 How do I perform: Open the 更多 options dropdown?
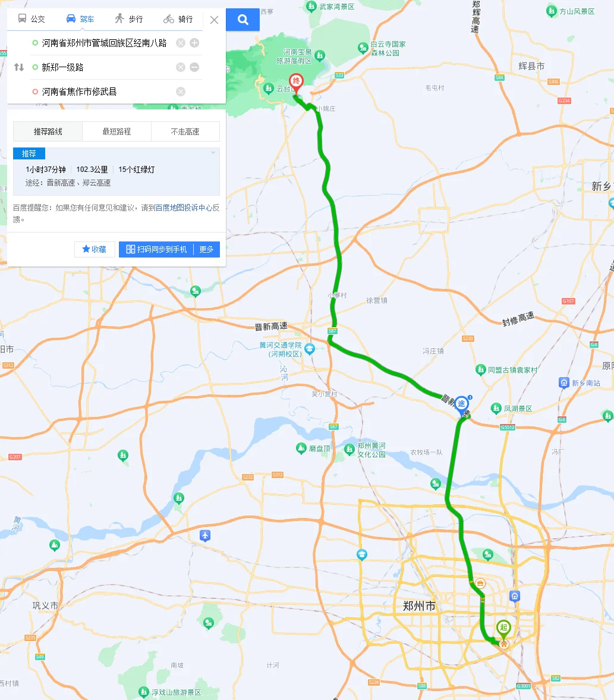[207, 249]
